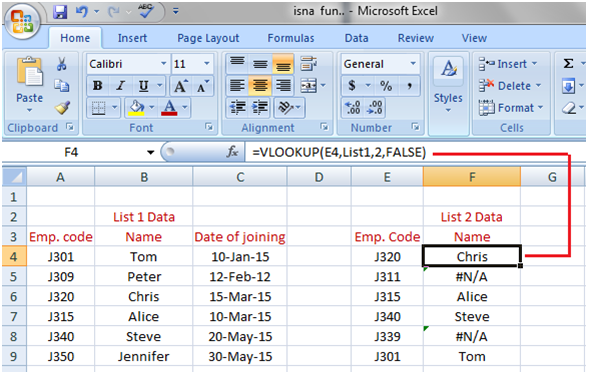Click the Fill down arrow icon
The width and height of the screenshot is (589, 374).
[x=568, y=86]
